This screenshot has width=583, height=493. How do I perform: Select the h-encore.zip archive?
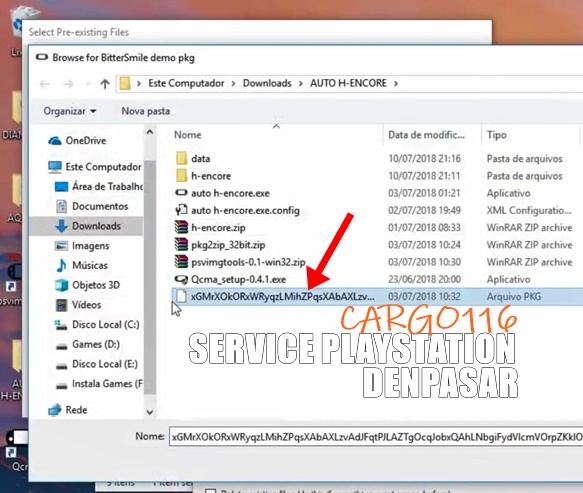218,228
